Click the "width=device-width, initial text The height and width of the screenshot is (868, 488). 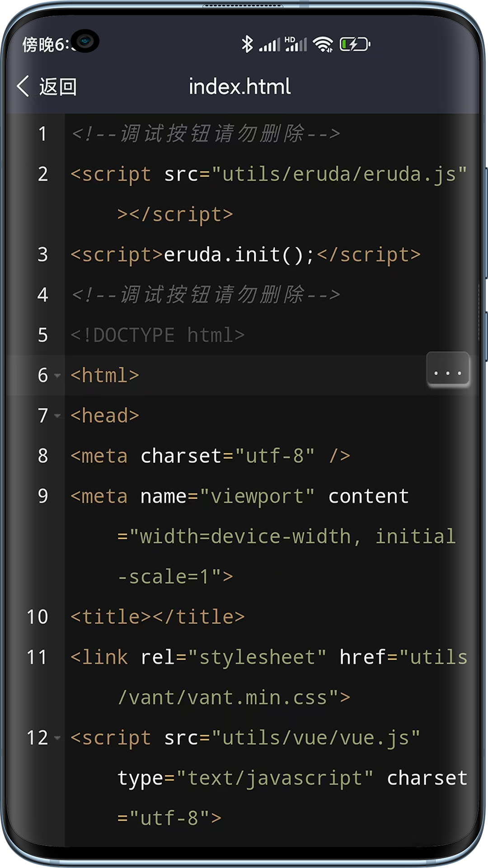pyautogui.click(x=286, y=537)
